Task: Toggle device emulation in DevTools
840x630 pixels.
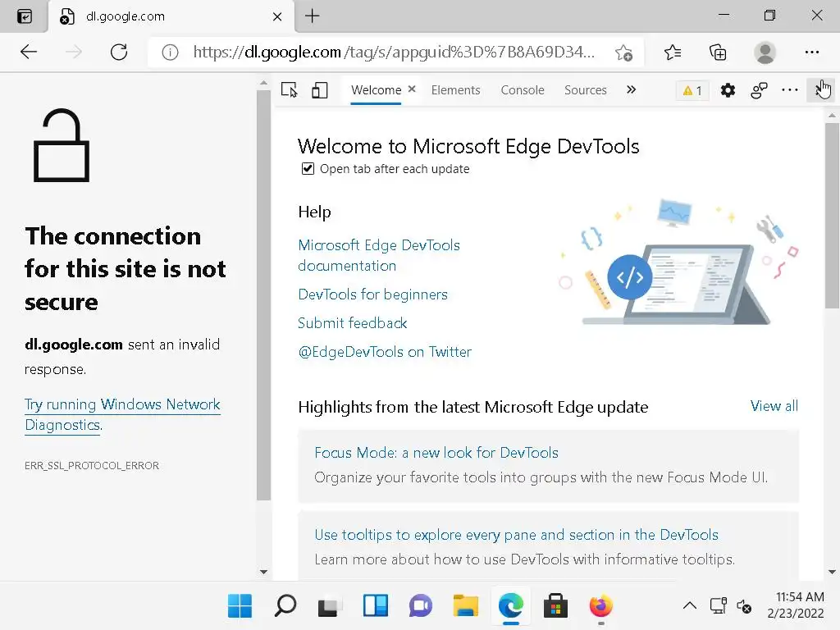Action: tap(320, 90)
